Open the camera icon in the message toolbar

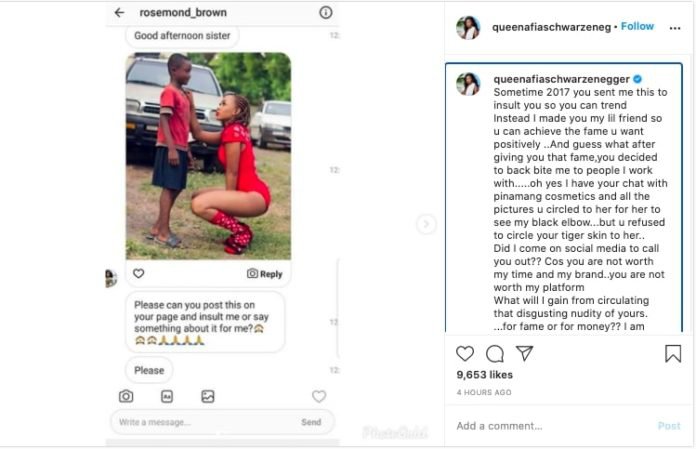[x=126, y=396]
